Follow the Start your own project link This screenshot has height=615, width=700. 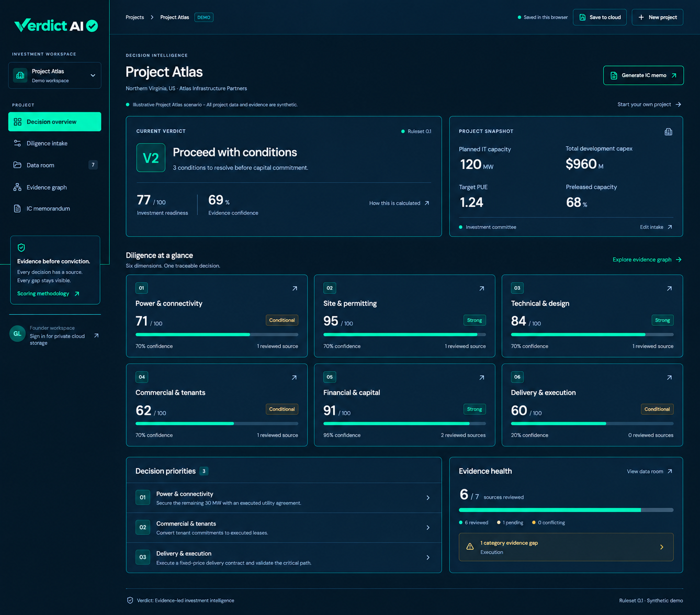(x=649, y=105)
